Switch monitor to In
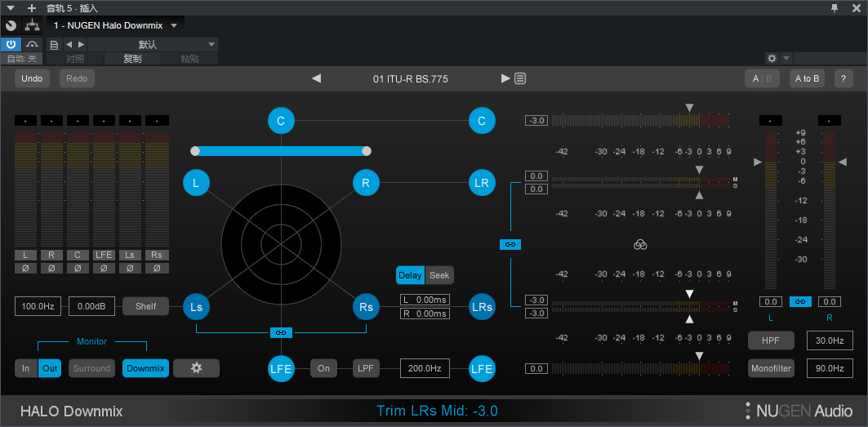The image size is (868, 427). point(26,368)
